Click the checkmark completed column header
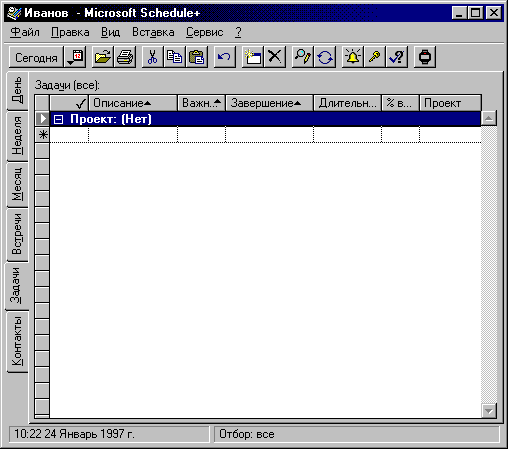 [69, 103]
